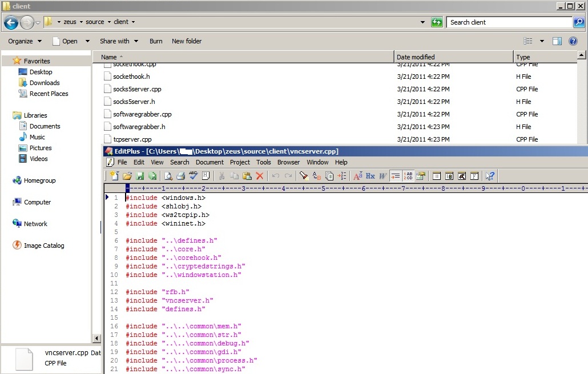Open the Organize dropdown menu
The height and width of the screenshot is (374, 588).
(x=25, y=41)
